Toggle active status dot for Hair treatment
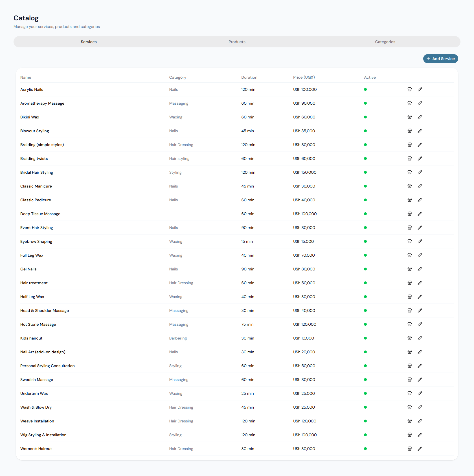474x476 pixels. [x=365, y=283]
